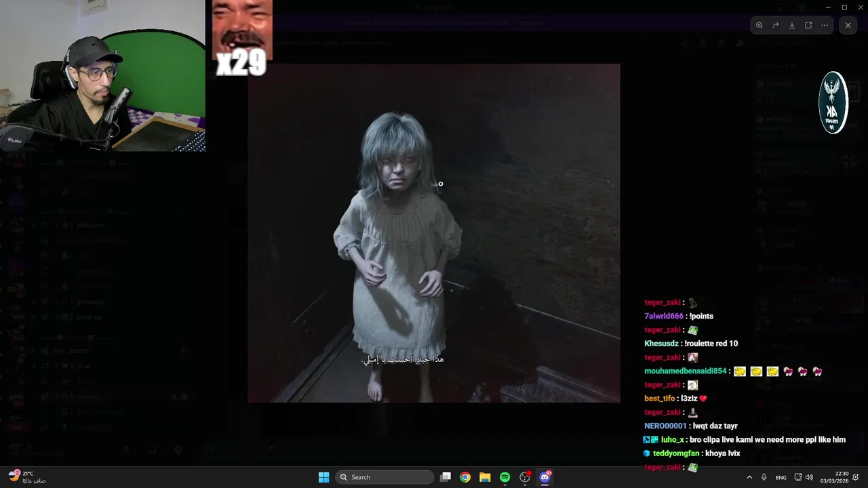
Task: Open the image in browser icon
Action: (x=808, y=25)
